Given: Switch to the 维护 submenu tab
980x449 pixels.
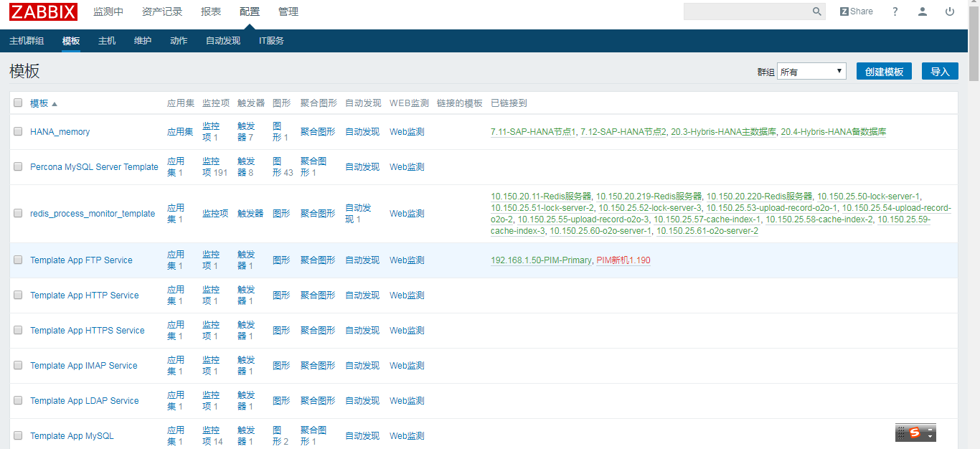Looking at the screenshot, I should (x=143, y=41).
